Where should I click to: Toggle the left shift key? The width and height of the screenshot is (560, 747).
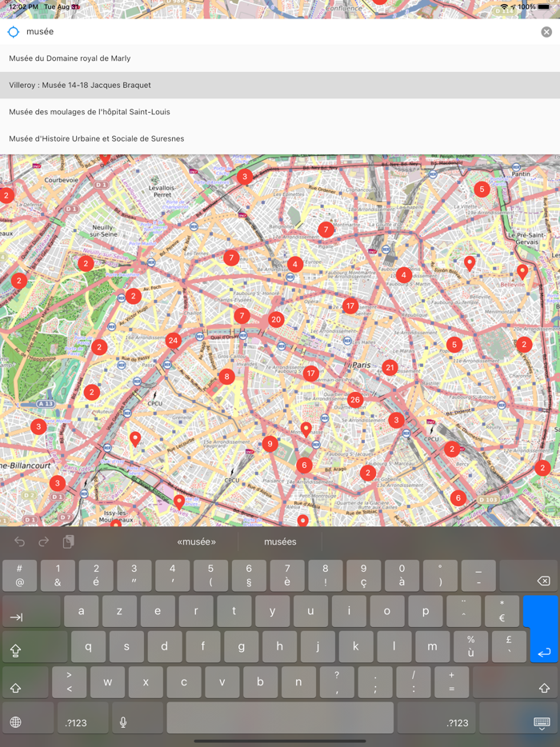[26, 682]
